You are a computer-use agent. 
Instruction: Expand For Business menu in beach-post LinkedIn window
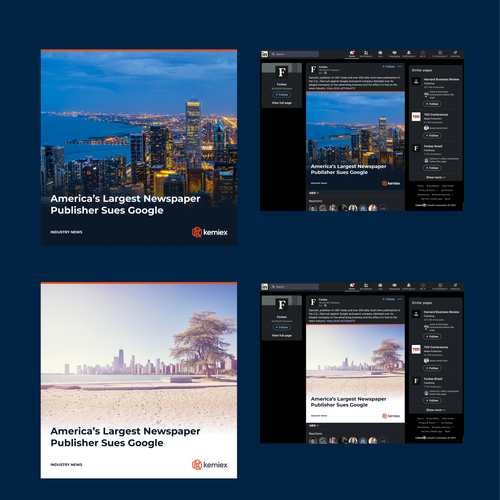pos(440,287)
